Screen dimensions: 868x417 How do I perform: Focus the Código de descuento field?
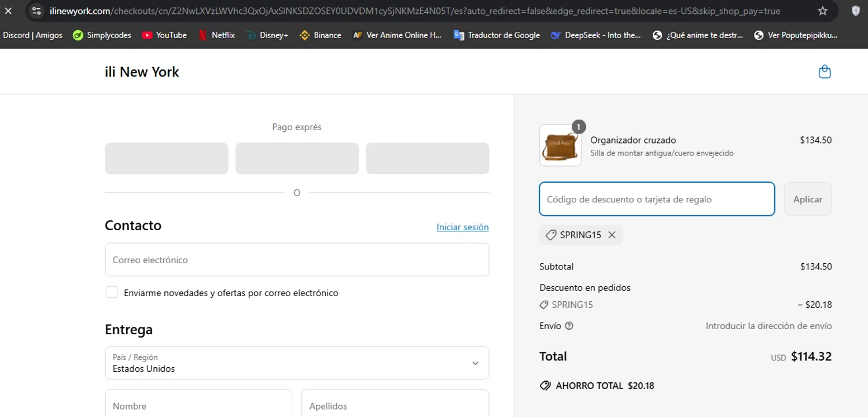657,199
